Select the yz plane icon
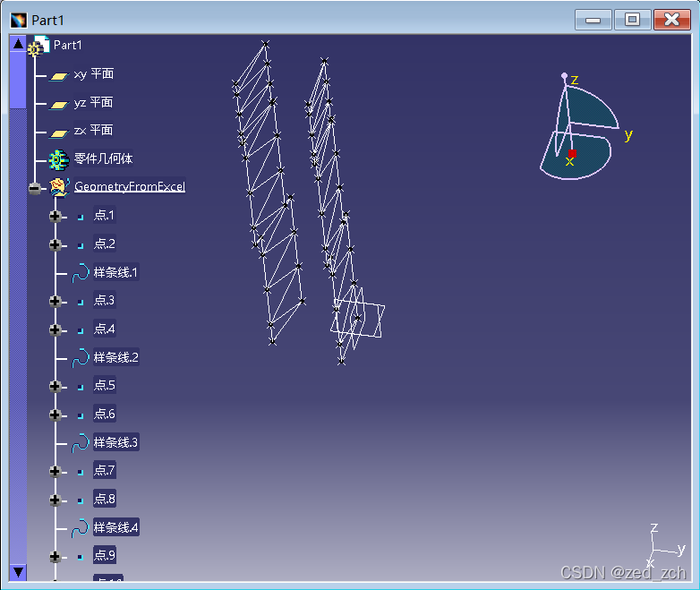 tap(59, 104)
